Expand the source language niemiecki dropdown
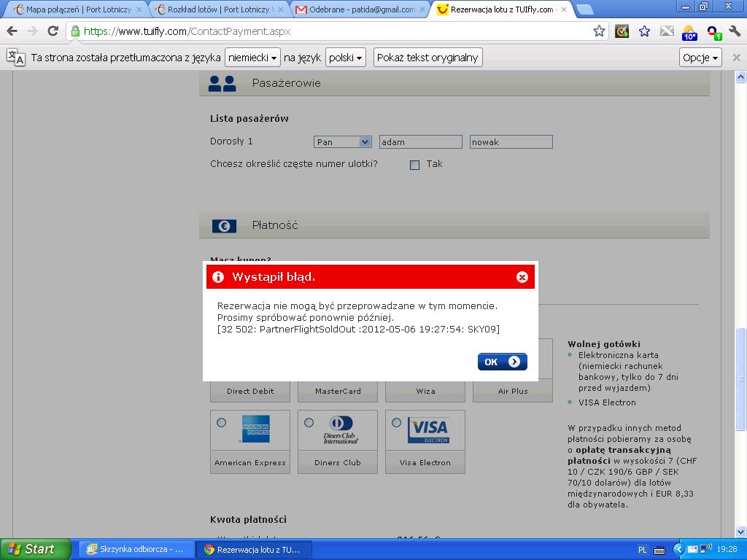This screenshot has height=560, width=747. coord(252,58)
